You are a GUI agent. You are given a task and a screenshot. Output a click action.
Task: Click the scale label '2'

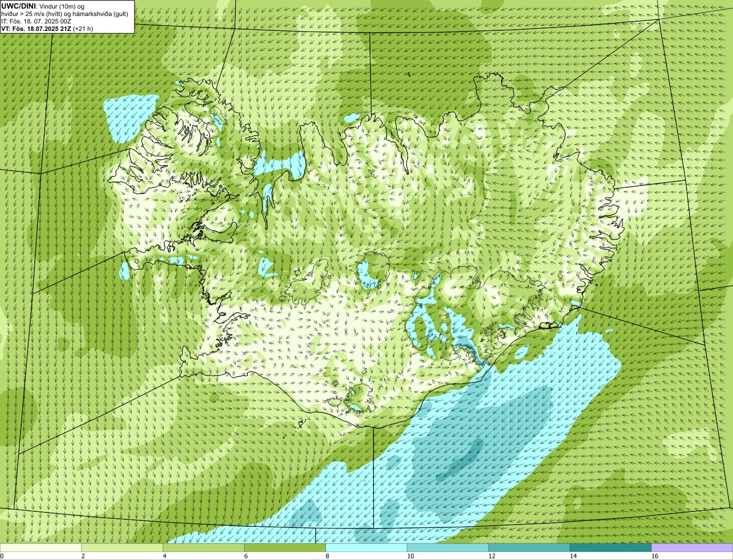[83, 556]
